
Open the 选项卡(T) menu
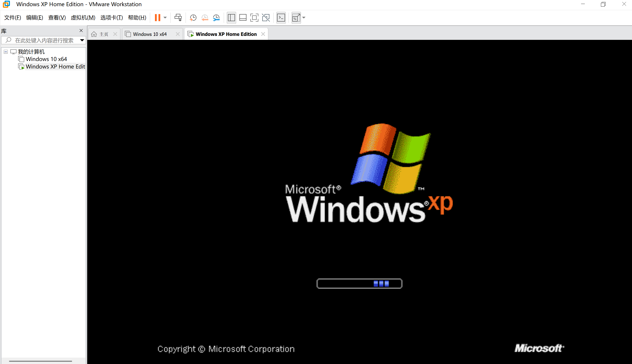point(112,17)
